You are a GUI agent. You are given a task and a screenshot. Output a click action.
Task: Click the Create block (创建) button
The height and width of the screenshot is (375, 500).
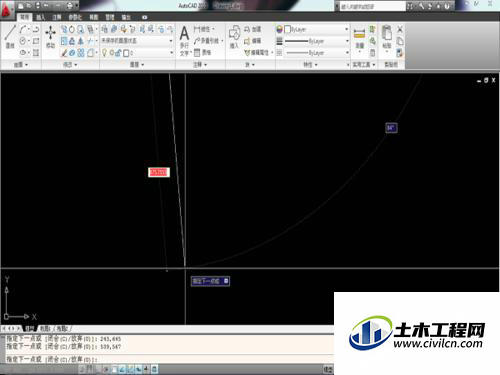(252, 29)
